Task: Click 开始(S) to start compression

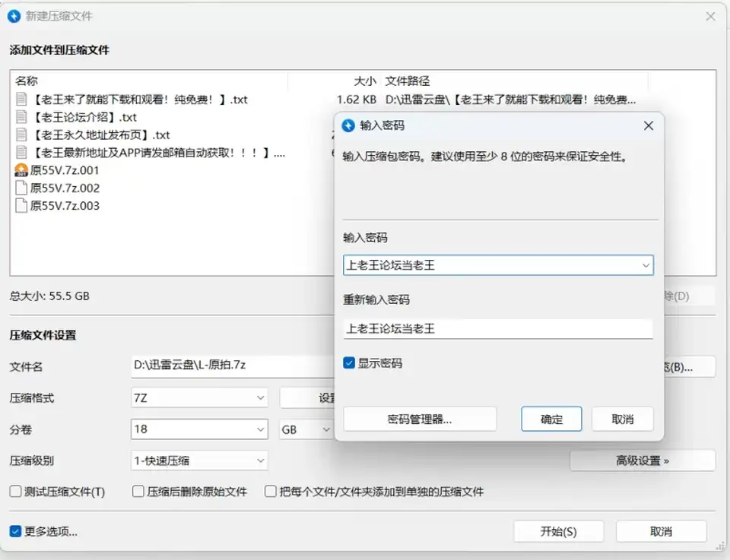Action: pyautogui.click(x=559, y=531)
